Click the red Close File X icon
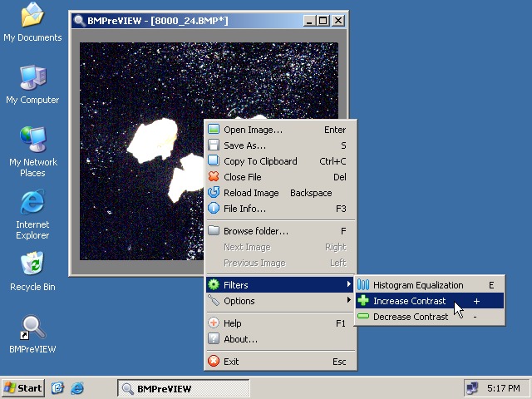The height and width of the screenshot is (399, 532). pos(214,177)
